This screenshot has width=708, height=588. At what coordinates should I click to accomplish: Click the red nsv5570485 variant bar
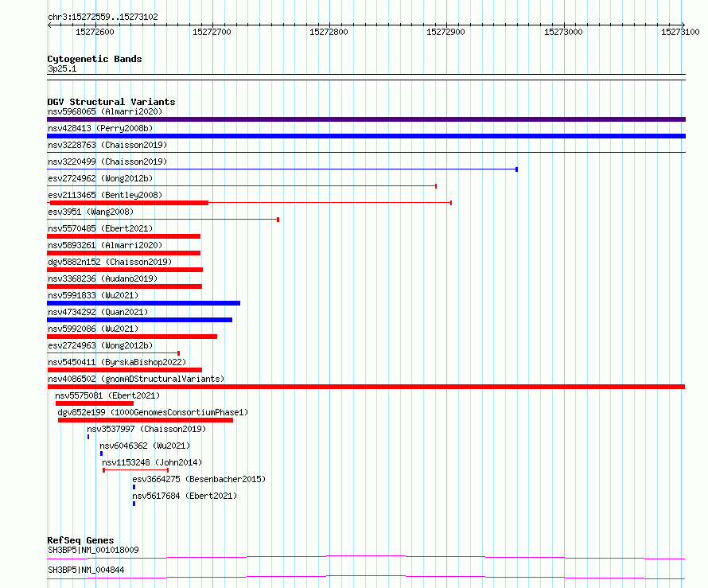tap(124, 236)
